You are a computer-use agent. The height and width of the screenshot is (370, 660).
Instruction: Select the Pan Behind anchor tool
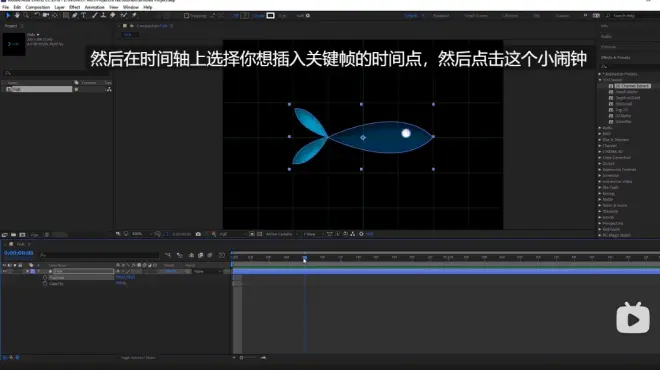coord(55,16)
